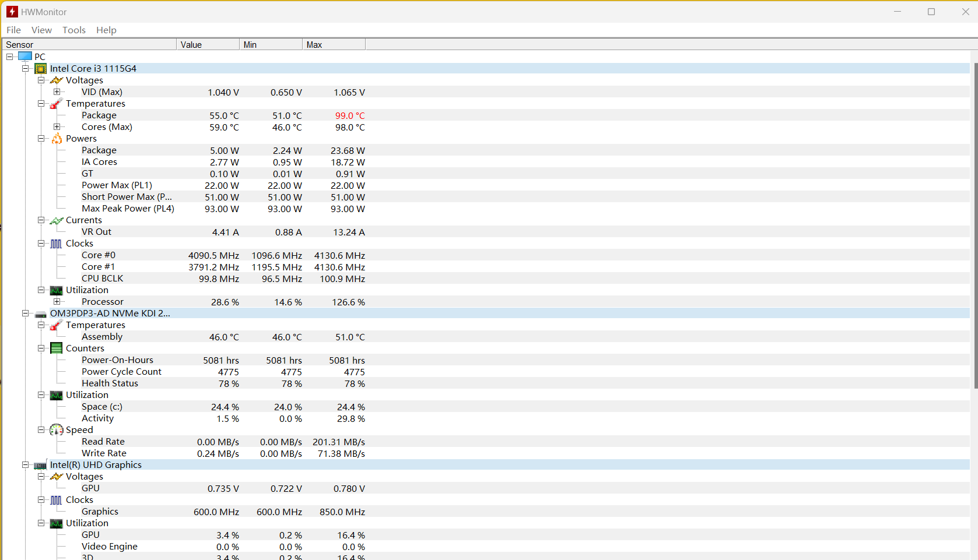Viewport: 978px width, 560px height.
Task: Click the vertical scrollbar thumb
Action: [976, 225]
